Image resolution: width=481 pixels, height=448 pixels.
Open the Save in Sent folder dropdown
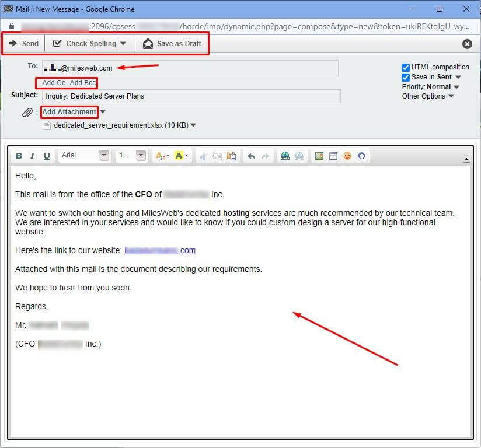(458, 77)
